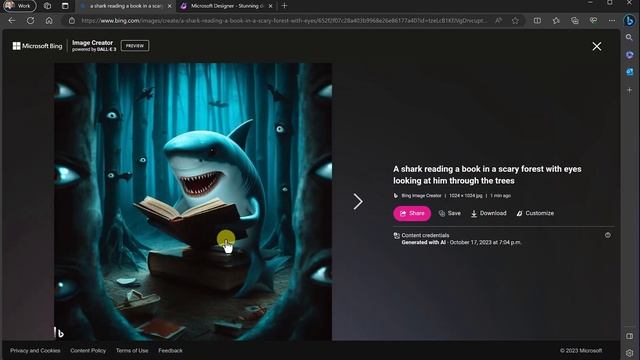Image resolution: width=640 pixels, height=360 pixels.
Task: Open Outlook sidebar icon
Action: [629, 72]
